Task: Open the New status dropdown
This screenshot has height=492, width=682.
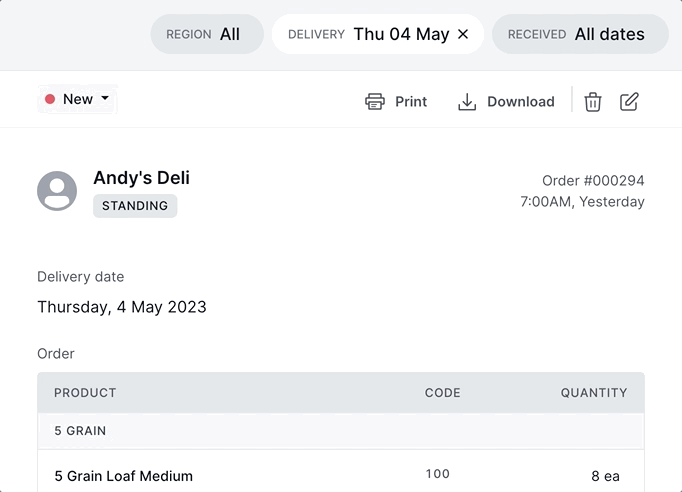Action: tap(104, 99)
